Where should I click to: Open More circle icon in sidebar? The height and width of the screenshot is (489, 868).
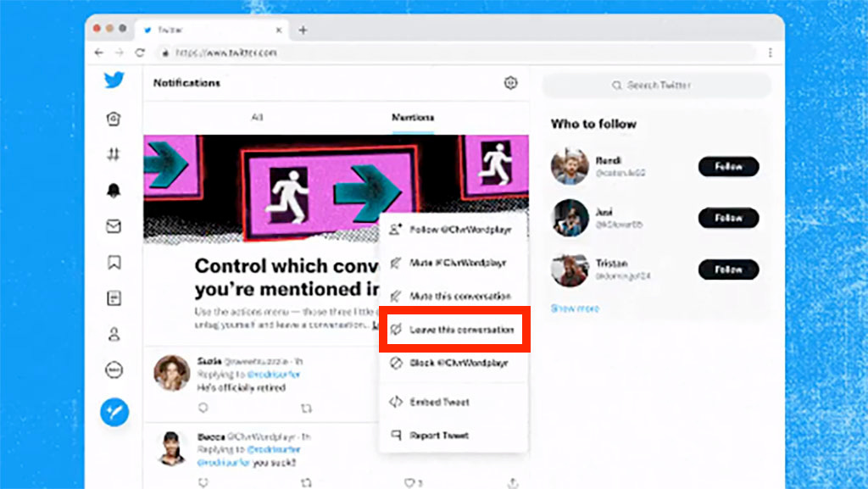(114, 370)
